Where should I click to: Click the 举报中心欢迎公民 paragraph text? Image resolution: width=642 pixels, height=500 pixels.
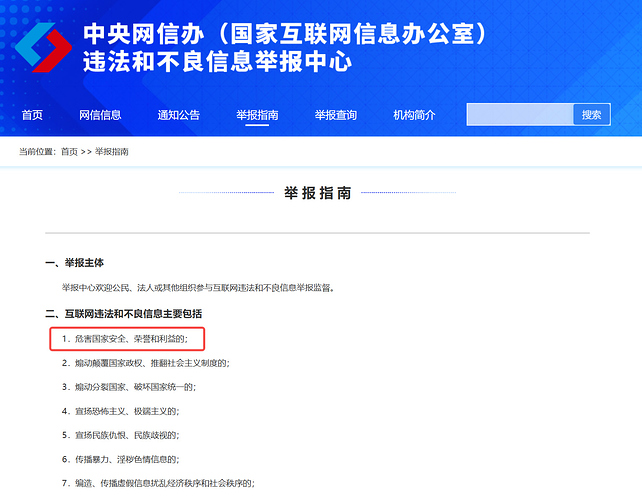pos(198,288)
